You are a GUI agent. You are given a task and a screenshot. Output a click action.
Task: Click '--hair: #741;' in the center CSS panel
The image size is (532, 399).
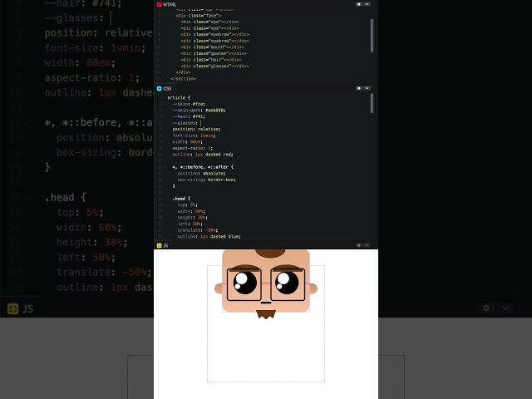(189, 116)
